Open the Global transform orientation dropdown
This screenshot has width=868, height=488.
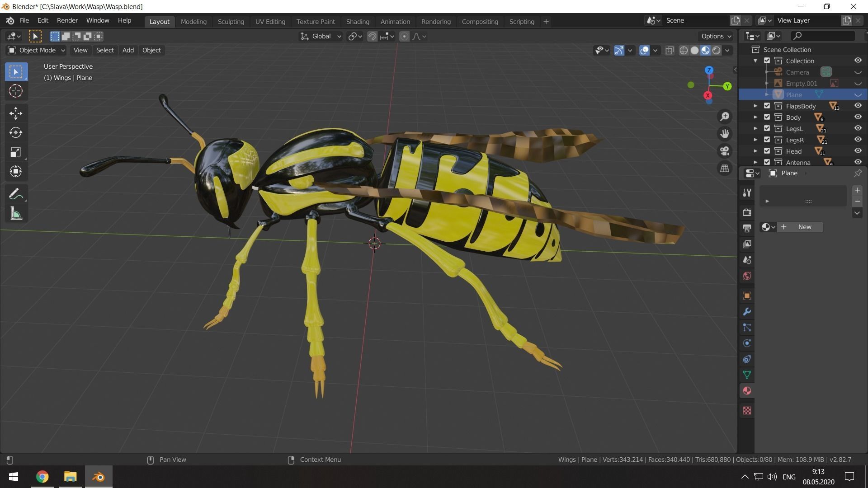(x=321, y=36)
